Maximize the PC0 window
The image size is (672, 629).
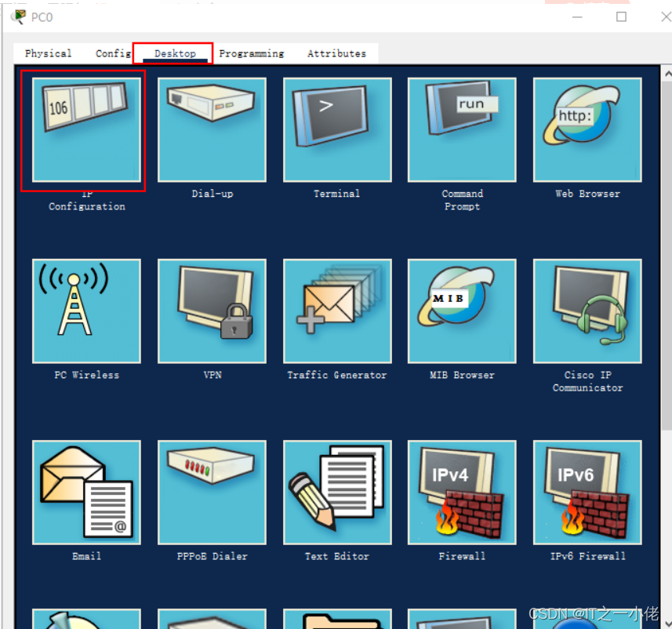tap(621, 17)
